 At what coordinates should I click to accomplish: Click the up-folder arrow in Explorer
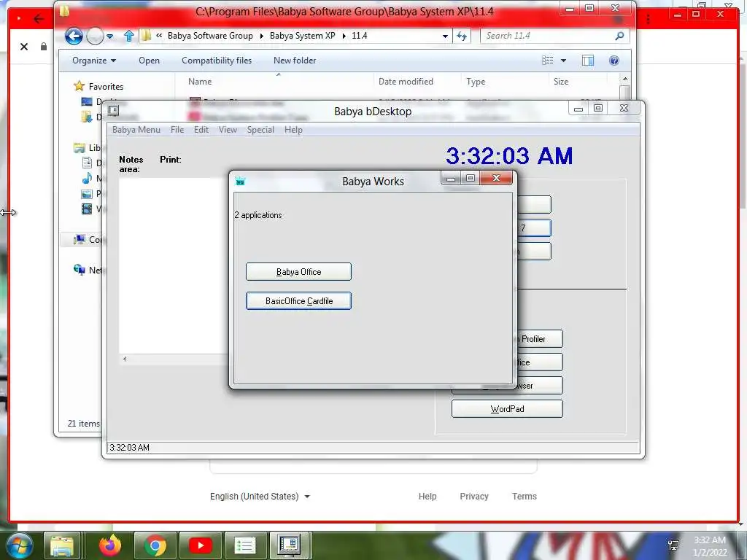128,36
